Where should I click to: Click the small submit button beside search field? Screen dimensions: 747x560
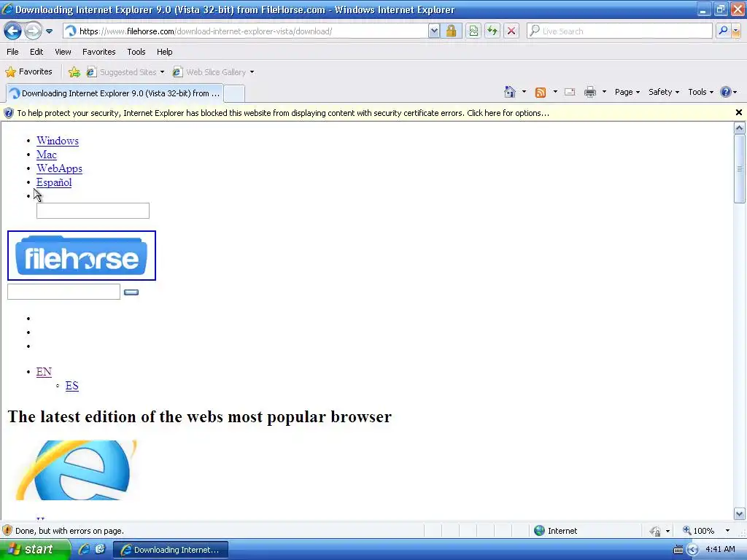click(131, 292)
